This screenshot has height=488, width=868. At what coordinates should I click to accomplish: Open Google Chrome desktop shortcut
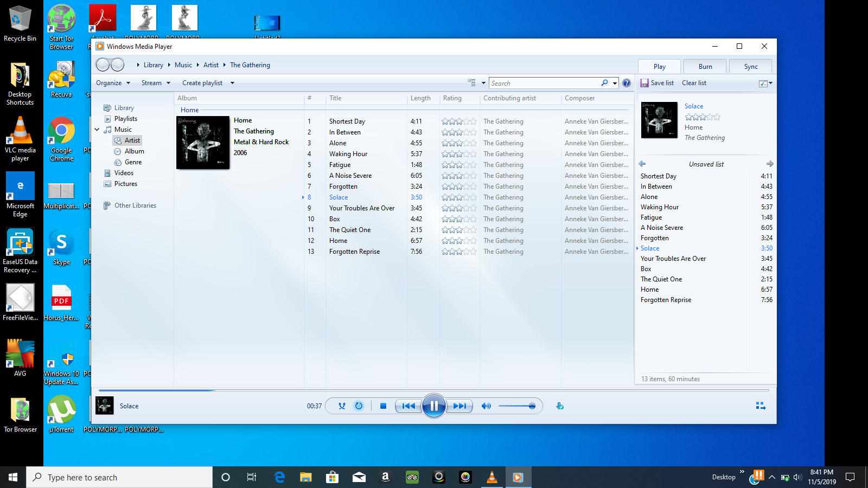pos(61,139)
